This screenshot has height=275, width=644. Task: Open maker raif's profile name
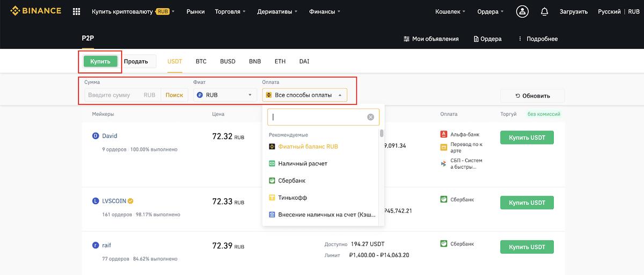(x=106, y=245)
